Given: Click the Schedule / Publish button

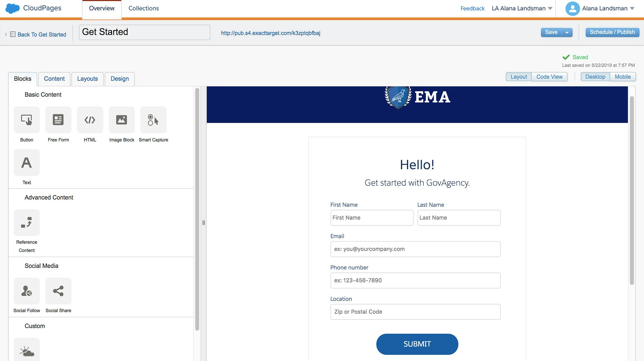Looking at the screenshot, I should (611, 31).
